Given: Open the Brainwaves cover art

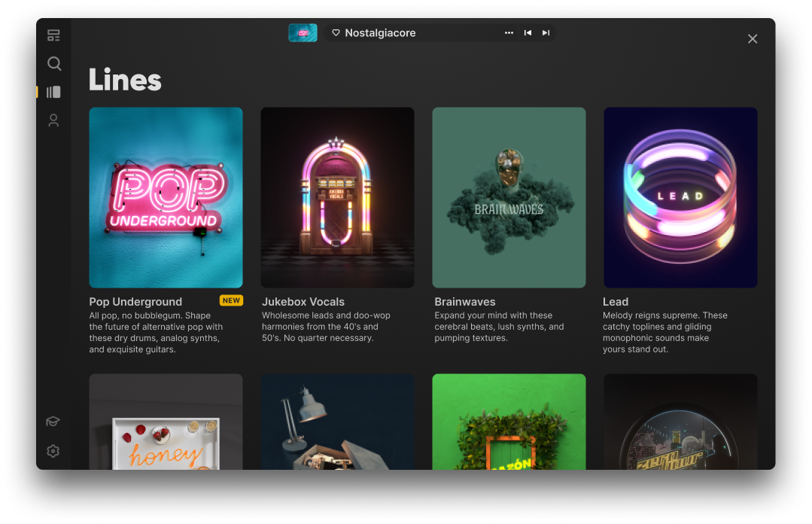Looking at the screenshot, I should 509,197.
